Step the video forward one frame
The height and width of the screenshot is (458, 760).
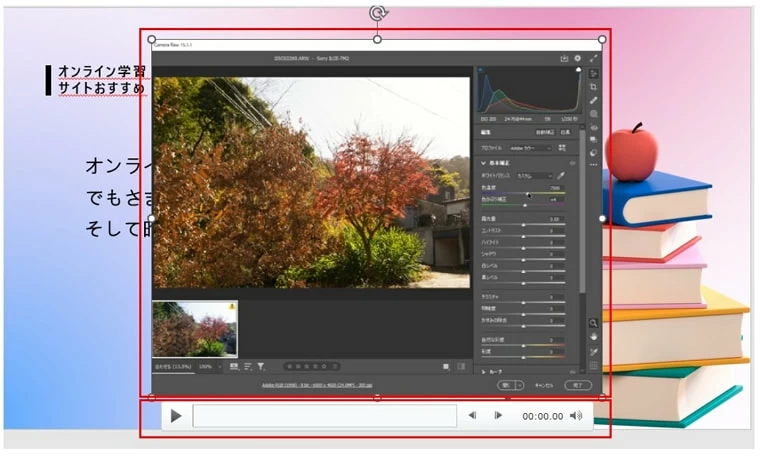[498, 416]
